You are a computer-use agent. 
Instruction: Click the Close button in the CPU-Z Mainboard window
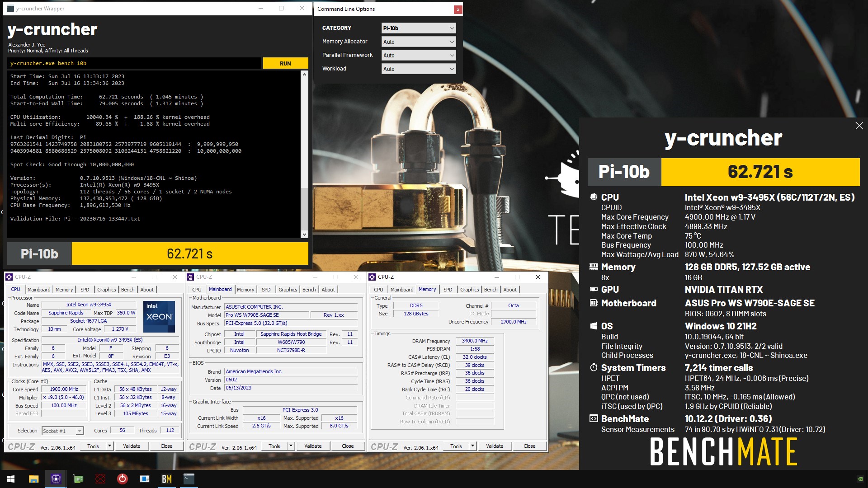(348, 446)
